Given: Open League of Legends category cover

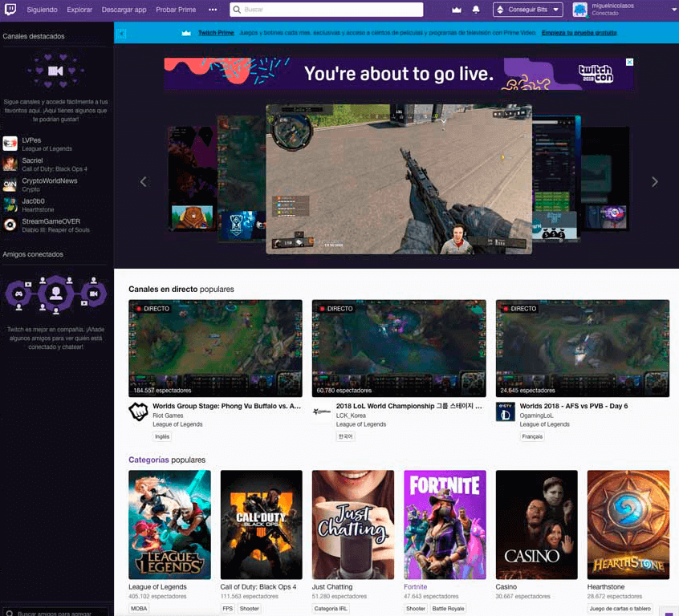Looking at the screenshot, I should tap(170, 525).
